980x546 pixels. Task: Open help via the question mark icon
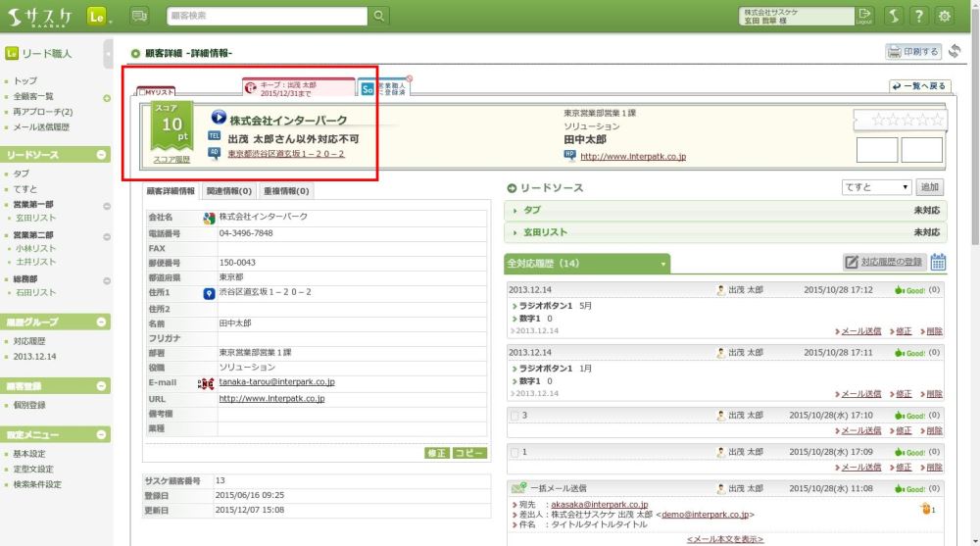pos(918,16)
